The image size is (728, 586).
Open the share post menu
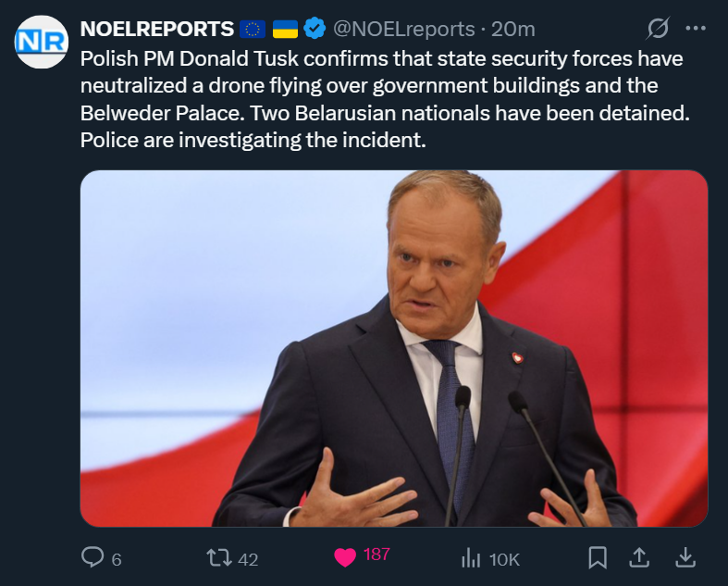[x=639, y=557]
